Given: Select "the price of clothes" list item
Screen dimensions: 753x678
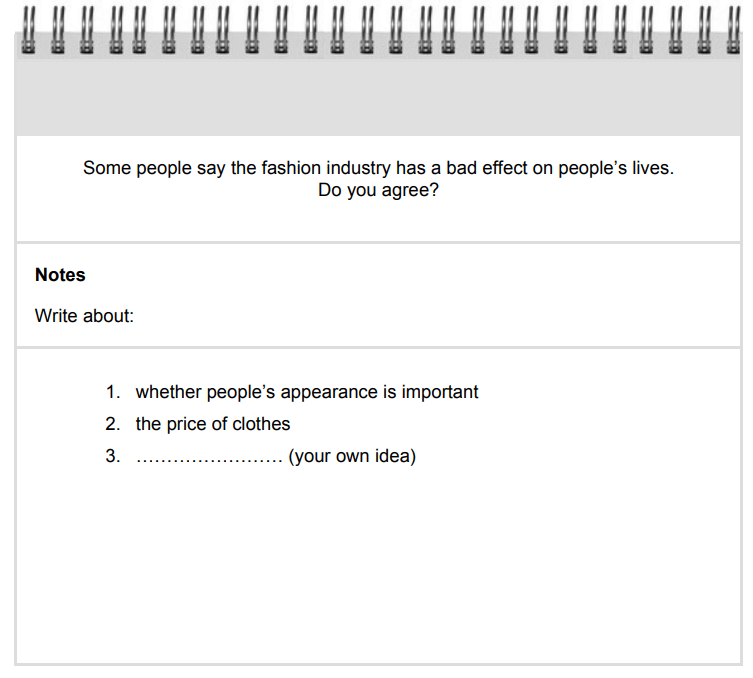Looking at the screenshot, I should coord(213,424).
